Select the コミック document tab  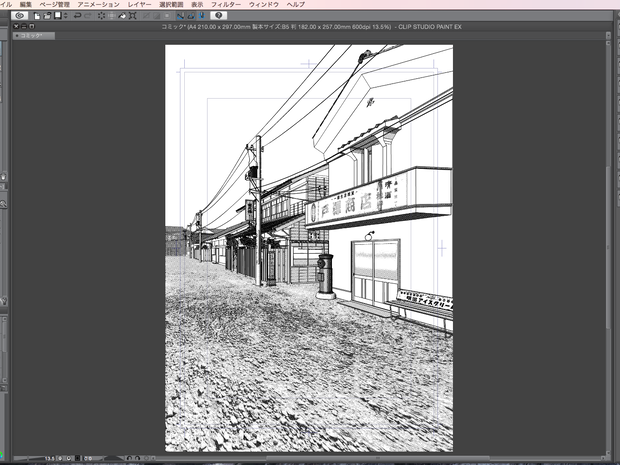point(34,36)
